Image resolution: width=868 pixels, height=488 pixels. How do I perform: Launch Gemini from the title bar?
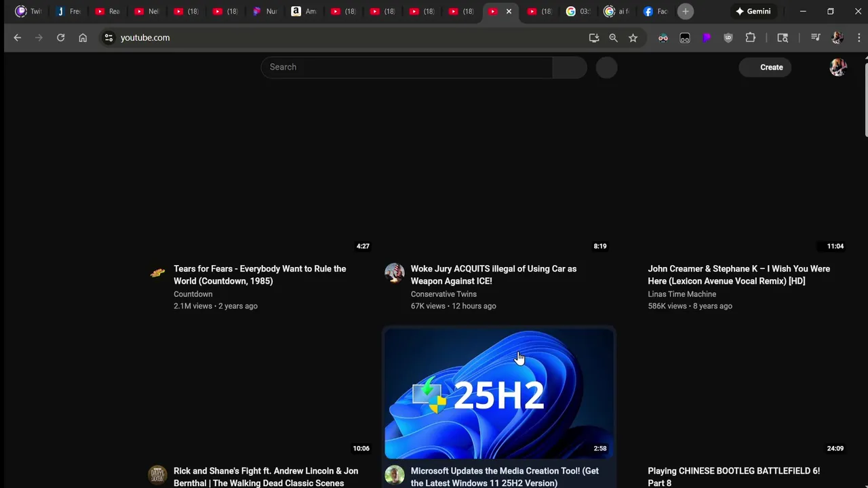pos(753,12)
